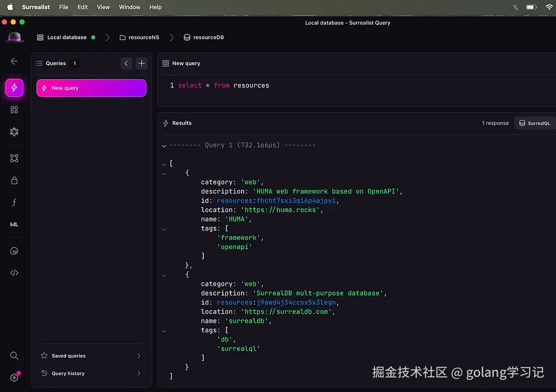This screenshot has width=556, height=392.
Task: Open settings gear with notification dot
Action: click(x=15, y=377)
